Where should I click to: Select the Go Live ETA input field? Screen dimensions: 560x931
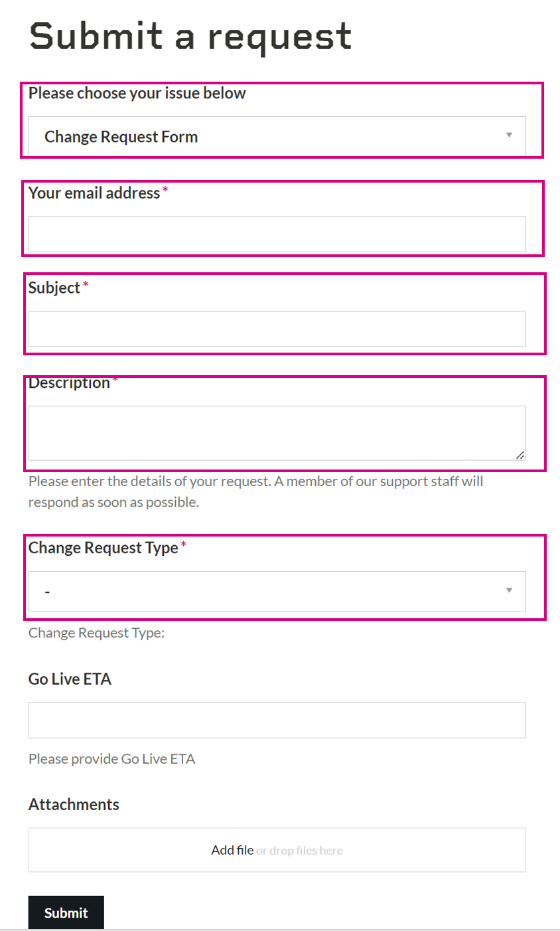(277, 720)
